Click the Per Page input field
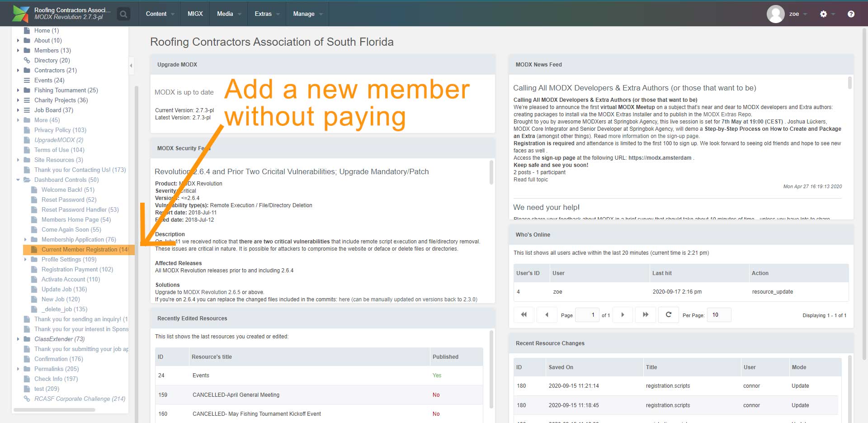 pos(719,315)
